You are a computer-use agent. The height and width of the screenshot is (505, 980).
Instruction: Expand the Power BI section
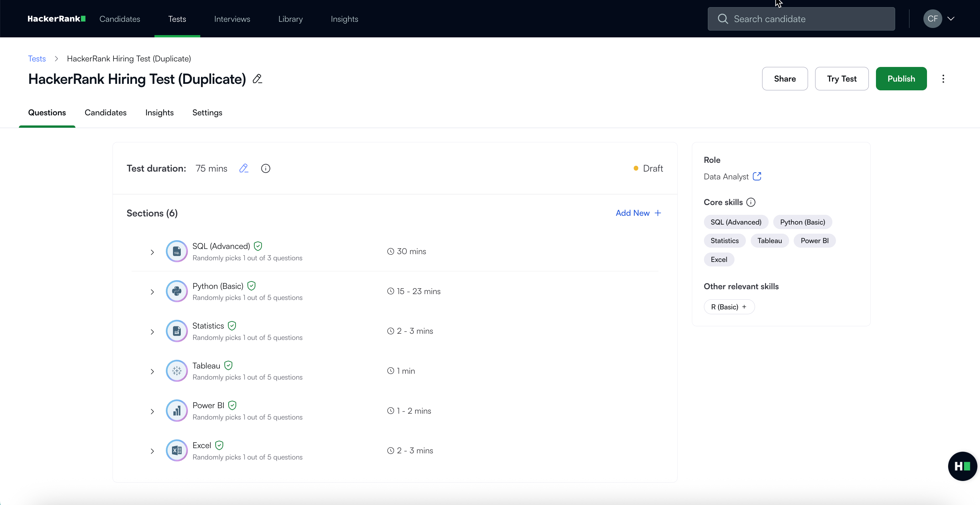[152, 411]
